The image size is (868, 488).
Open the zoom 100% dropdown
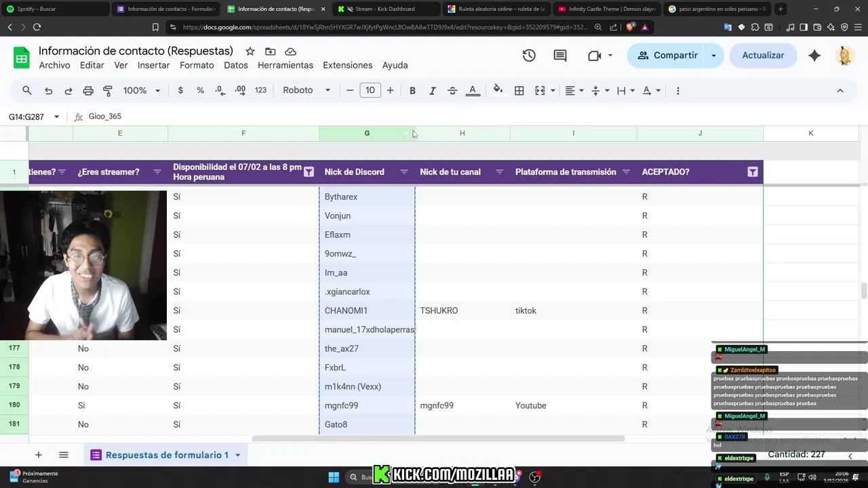tap(142, 90)
